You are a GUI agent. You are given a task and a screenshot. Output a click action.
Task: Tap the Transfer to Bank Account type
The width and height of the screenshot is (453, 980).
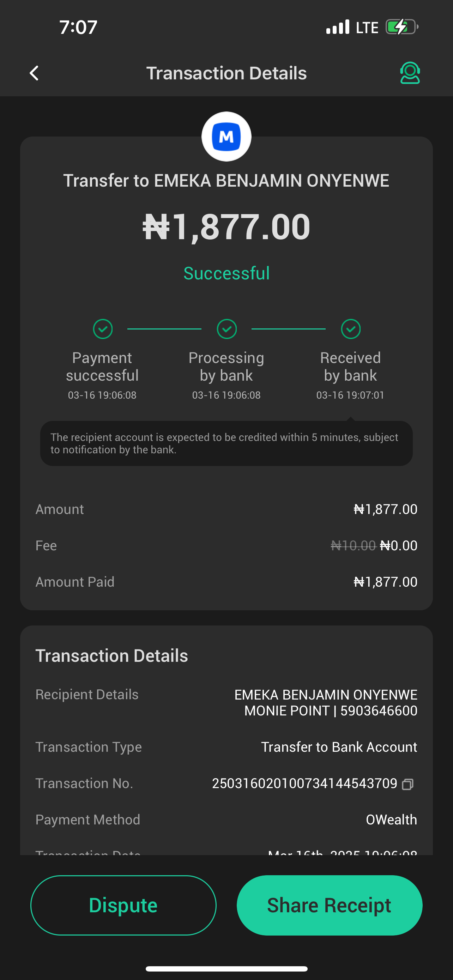tap(339, 747)
